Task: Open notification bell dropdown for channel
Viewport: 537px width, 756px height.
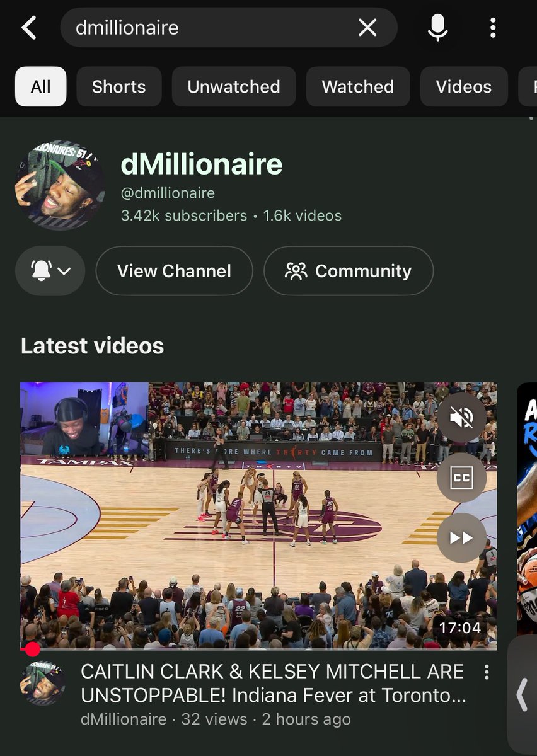Action: click(50, 271)
